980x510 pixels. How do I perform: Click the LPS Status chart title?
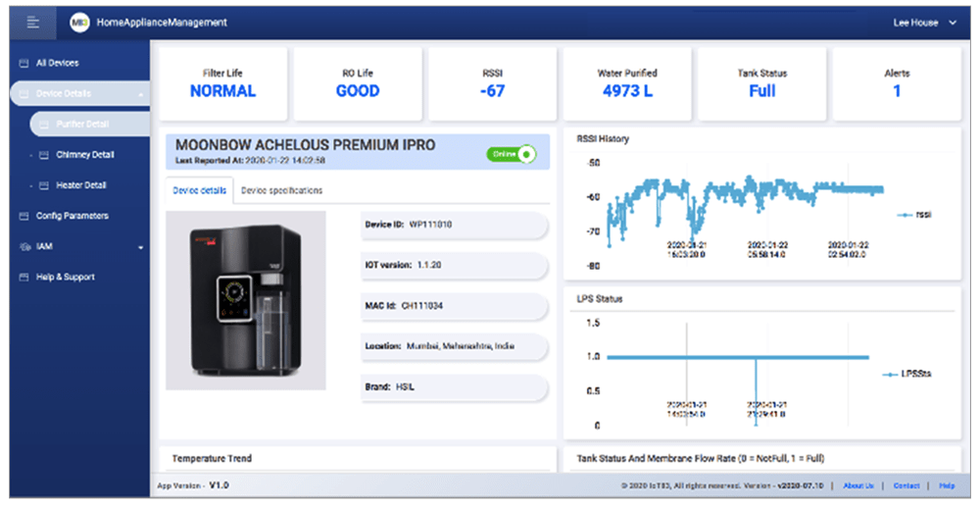[600, 299]
